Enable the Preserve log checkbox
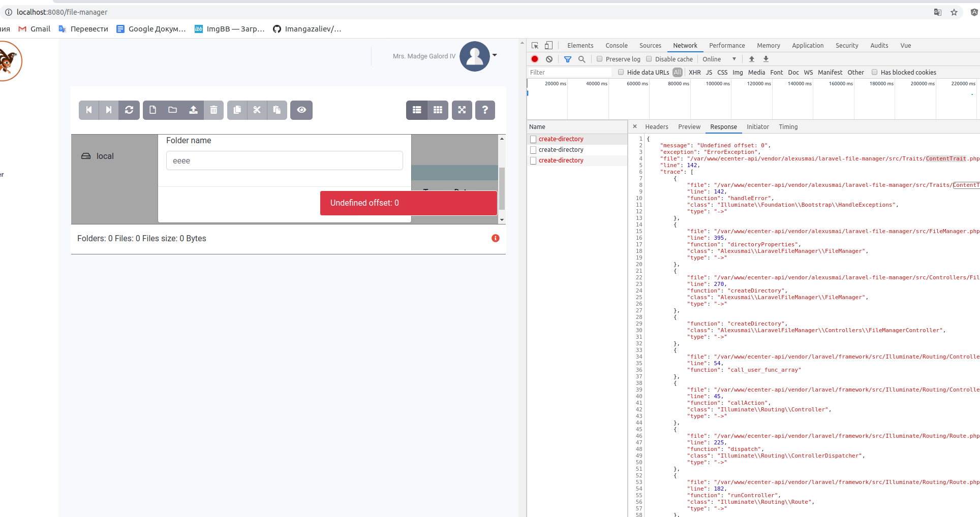 [x=600, y=59]
